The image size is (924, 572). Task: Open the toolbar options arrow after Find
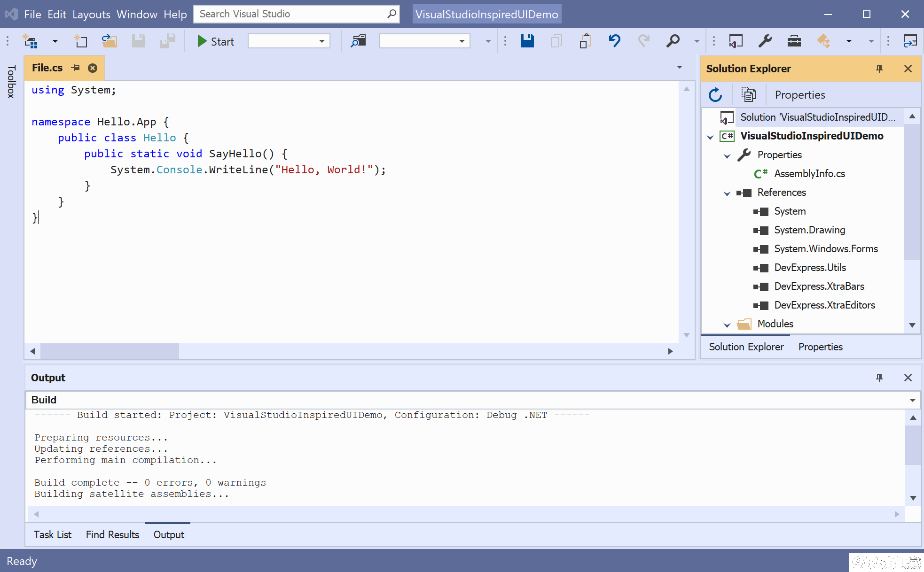697,41
